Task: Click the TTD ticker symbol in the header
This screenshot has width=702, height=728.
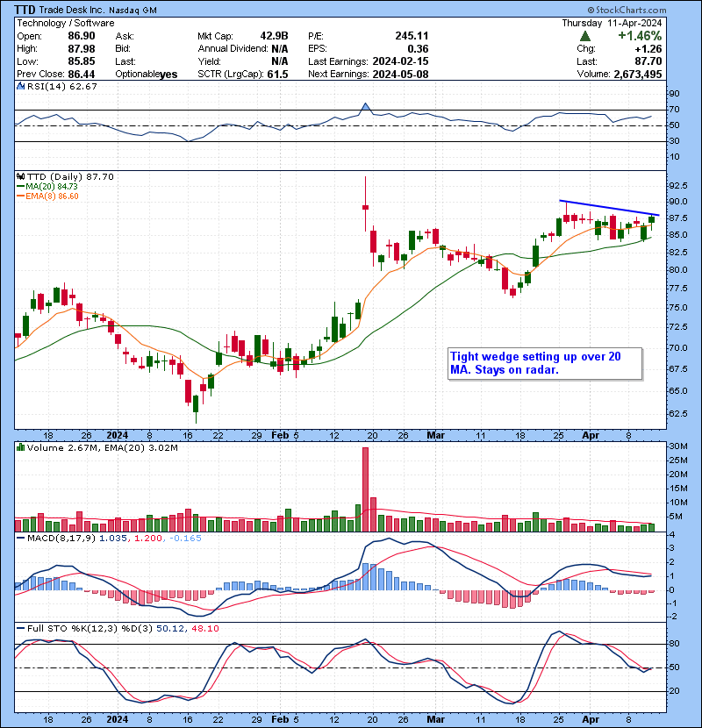Action: coord(25,10)
